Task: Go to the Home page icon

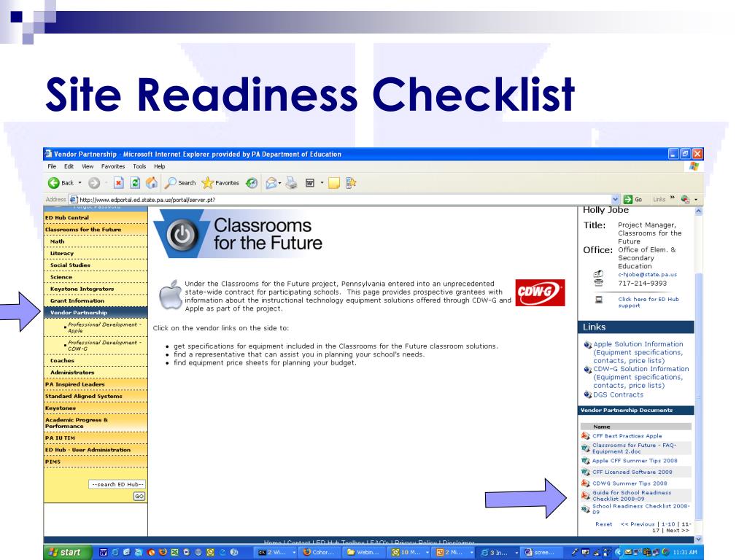Action: [x=152, y=183]
